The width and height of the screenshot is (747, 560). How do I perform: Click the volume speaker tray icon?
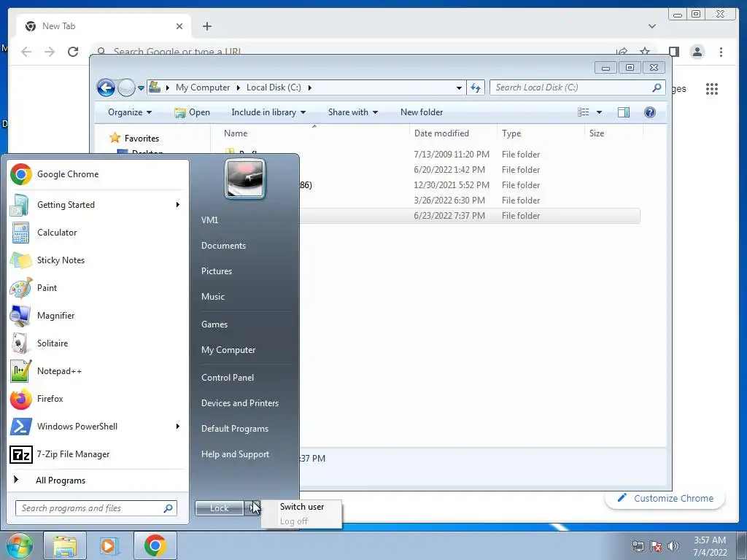pos(673,546)
